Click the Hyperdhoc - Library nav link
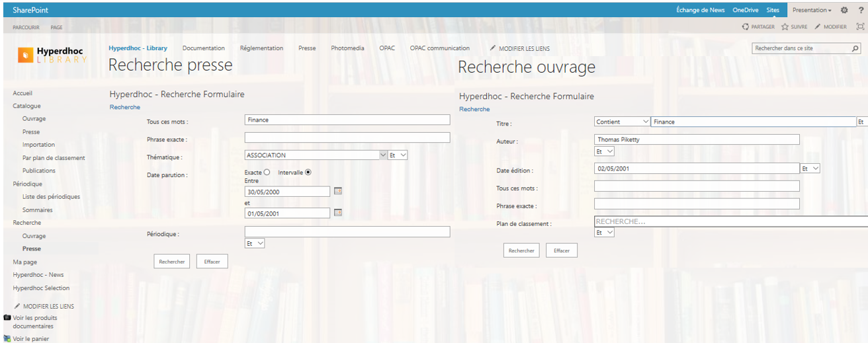Image resolution: width=868 pixels, height=343 pixels. pyautogui.click(x=138, y=48)
